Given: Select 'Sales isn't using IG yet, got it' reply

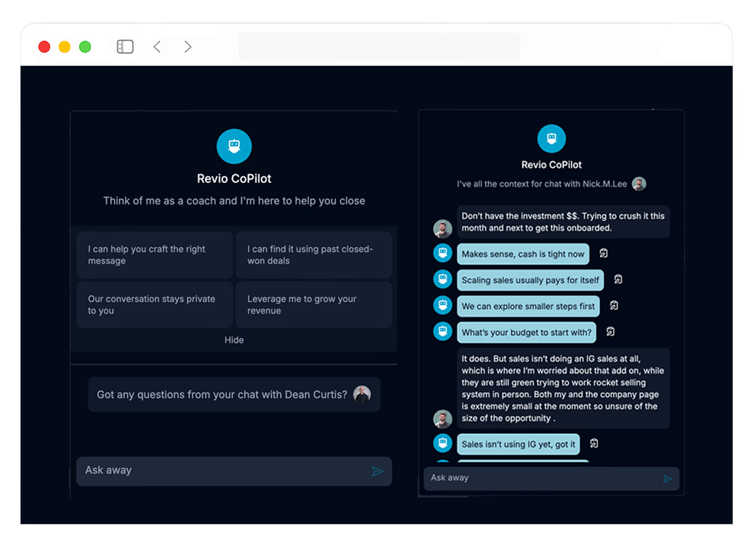Looking at the screenshot, I should 518,444.
